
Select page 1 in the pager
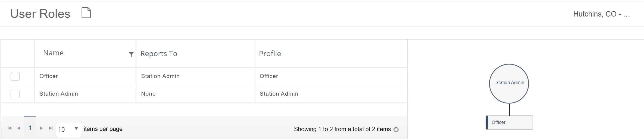tap(30, 128)
